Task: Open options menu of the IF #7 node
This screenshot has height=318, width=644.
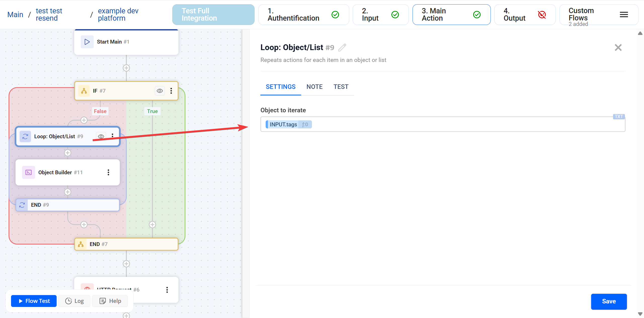Action: pyautogui.click(x=171, y=91)
